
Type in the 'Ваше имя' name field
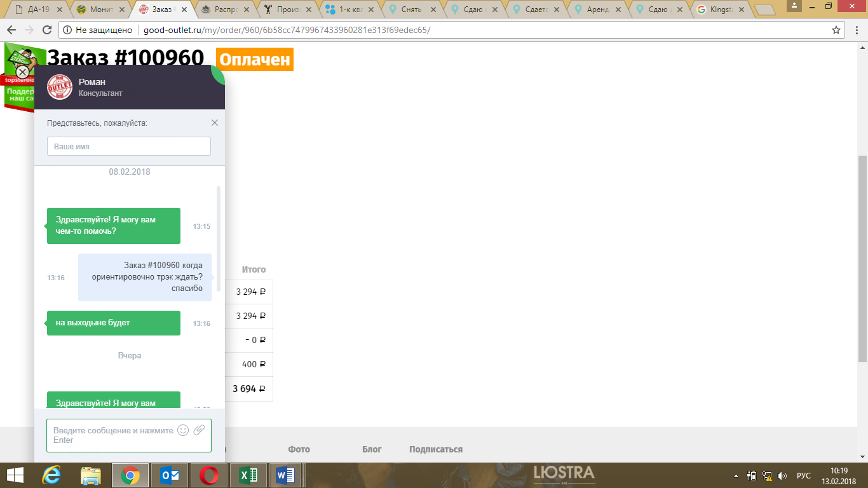click(129, 146)
